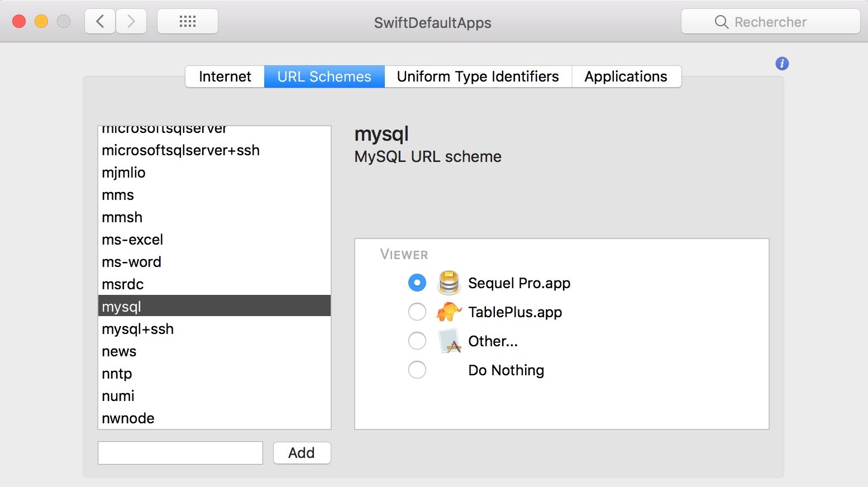Viewport: 868px width, 487px height.
Task: Click the generic app icon beside Other
Action: [450, 341]
